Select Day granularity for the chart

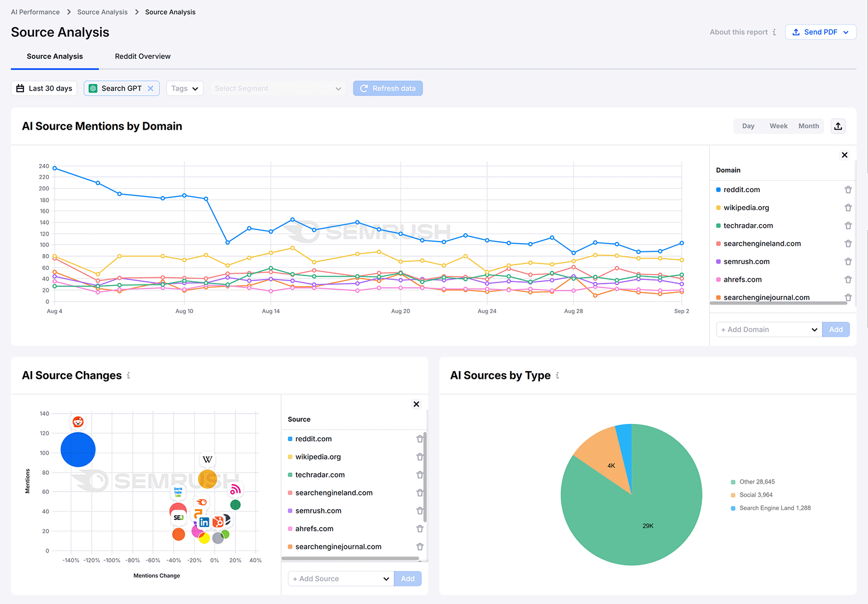[x=748, y=125]
